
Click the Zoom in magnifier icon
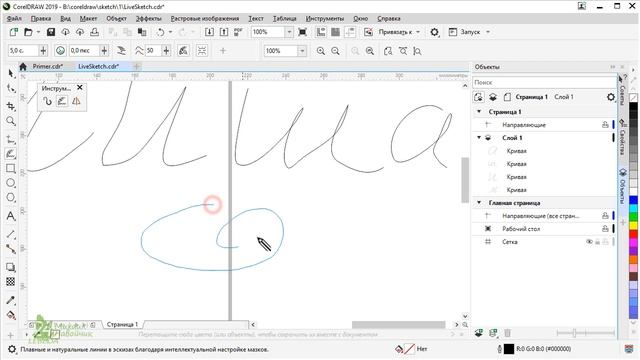[321, 51]
